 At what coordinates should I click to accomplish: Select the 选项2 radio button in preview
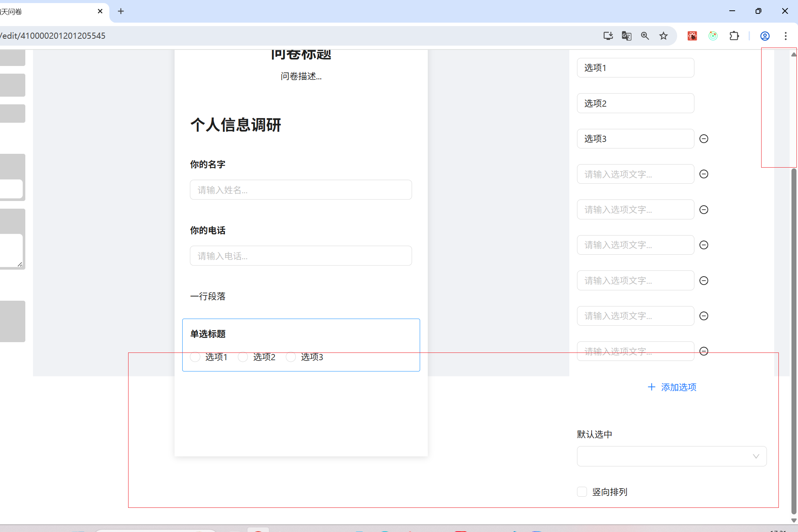(243, 357)
